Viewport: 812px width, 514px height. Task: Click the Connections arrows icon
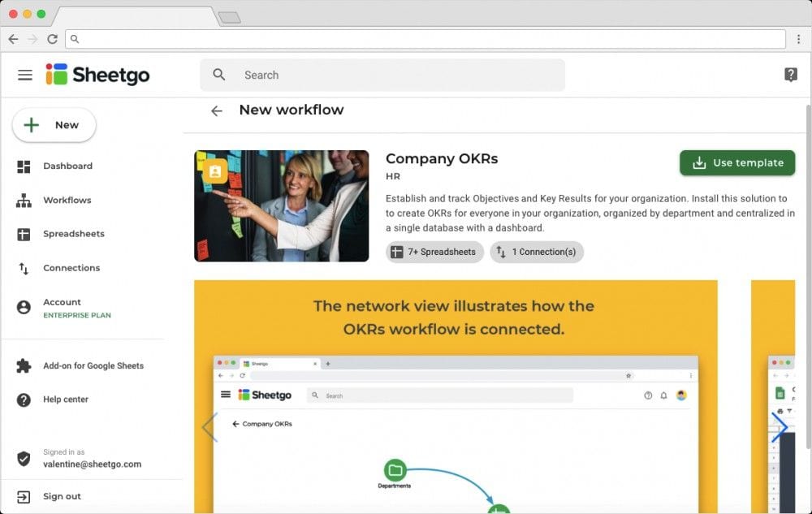point(24,269)
